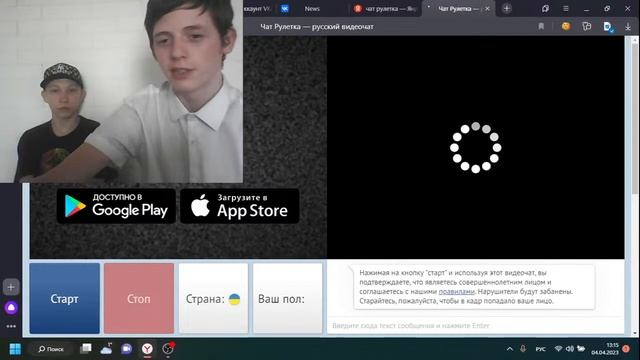Open the video chat taskbar app
Viewport: 640px width, 360px height.
pos(127,349)
